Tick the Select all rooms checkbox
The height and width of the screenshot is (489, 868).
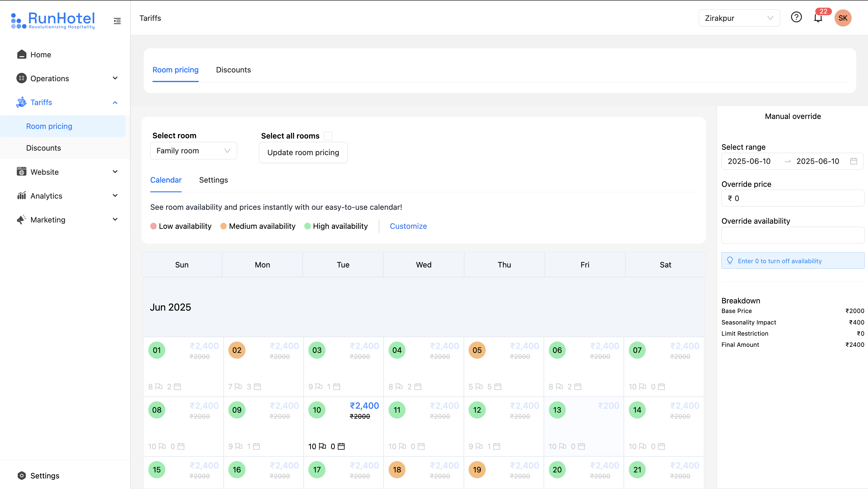328,136
